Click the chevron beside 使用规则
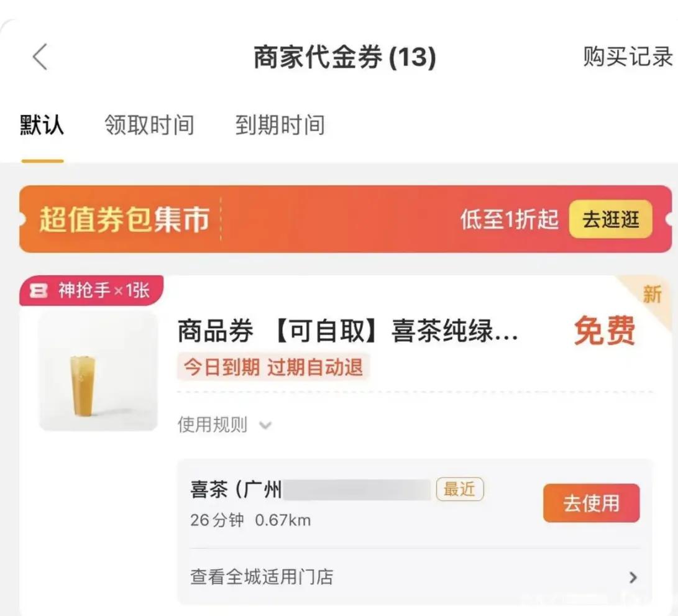Screen dimensions: 678x616 265,426
